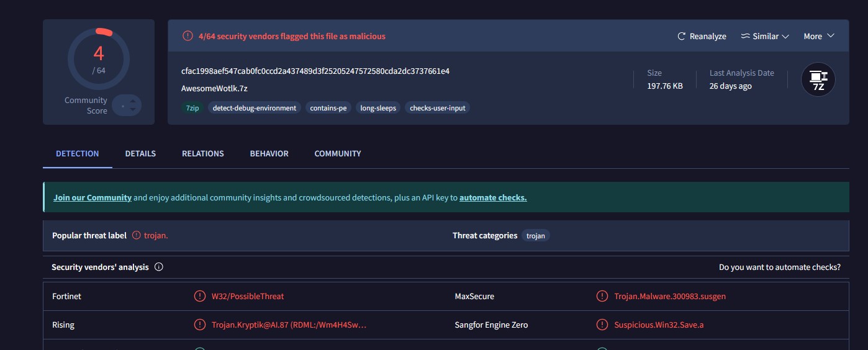Click the Rising vendor name
The image size is (868, 350).
63,325
